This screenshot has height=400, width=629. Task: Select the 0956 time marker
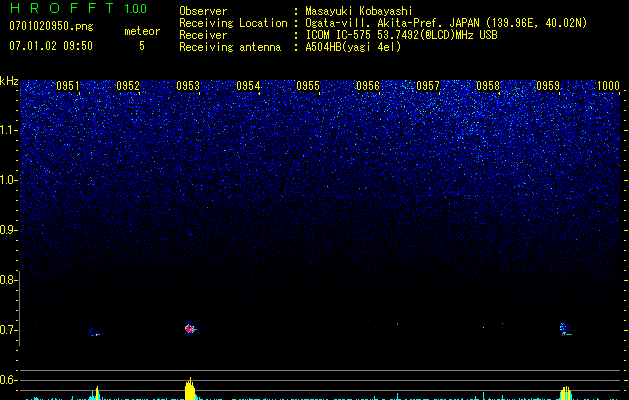pos(368,87)
